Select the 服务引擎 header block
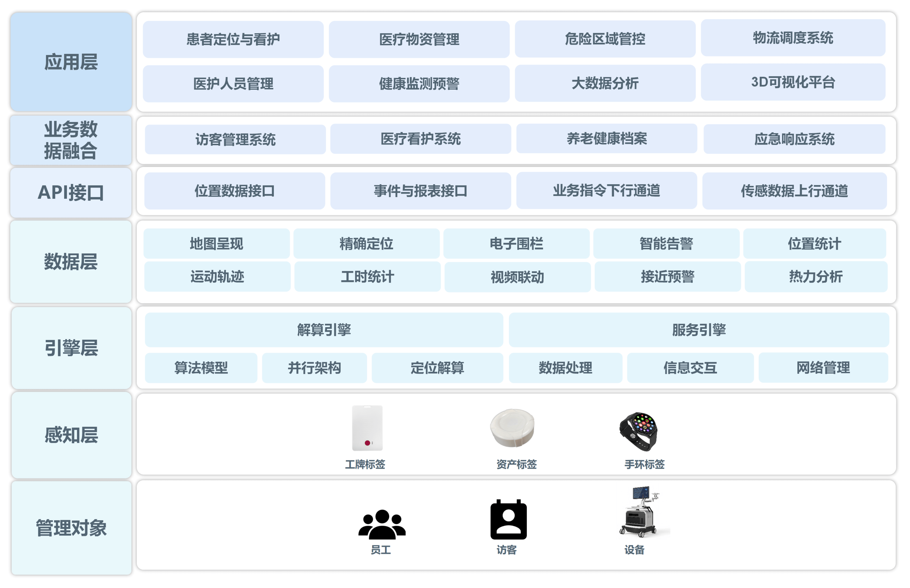The width and height of the screenshot is (910, 588). pos(699,330)
